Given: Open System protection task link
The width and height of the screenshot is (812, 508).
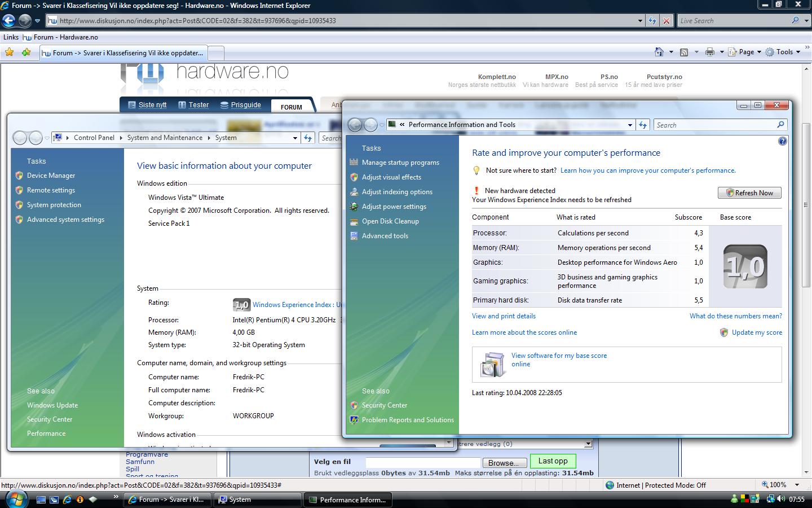Looking at the screenshot, I should 54,205.
